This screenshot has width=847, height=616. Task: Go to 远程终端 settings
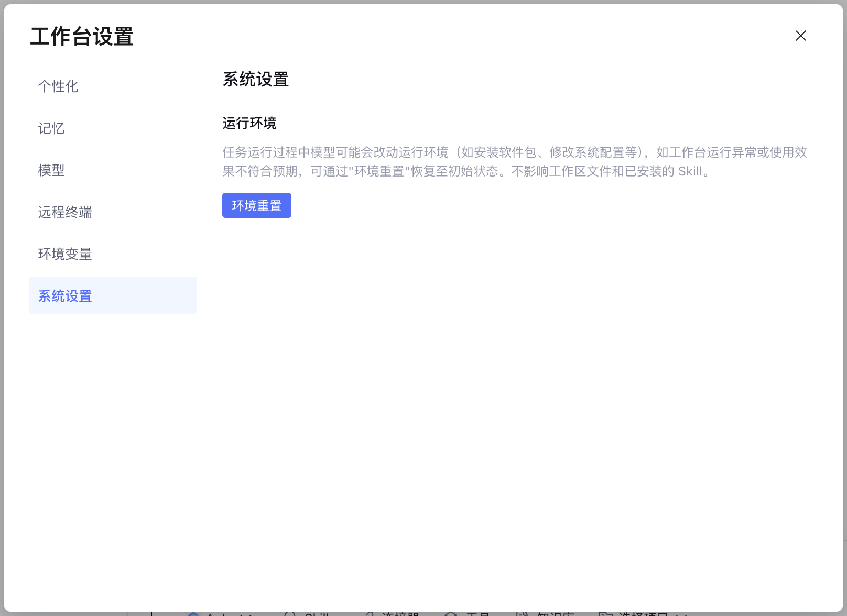pos(113,212)
